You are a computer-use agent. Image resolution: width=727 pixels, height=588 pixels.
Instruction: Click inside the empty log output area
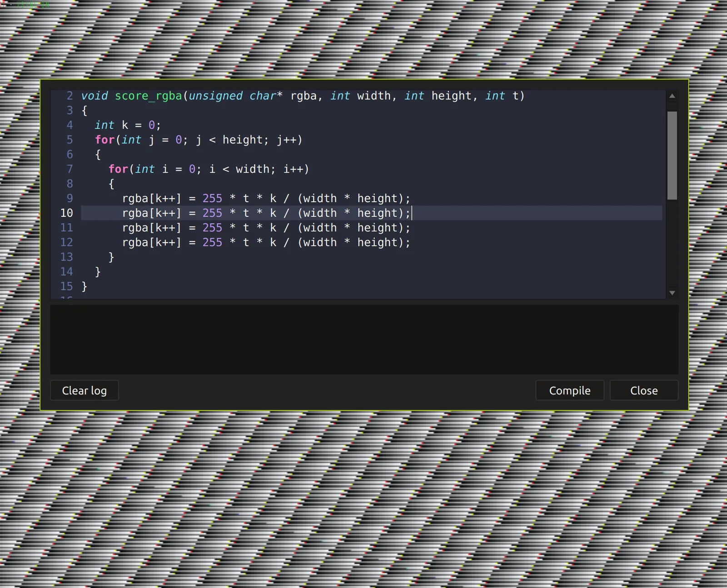pos(364,339)
